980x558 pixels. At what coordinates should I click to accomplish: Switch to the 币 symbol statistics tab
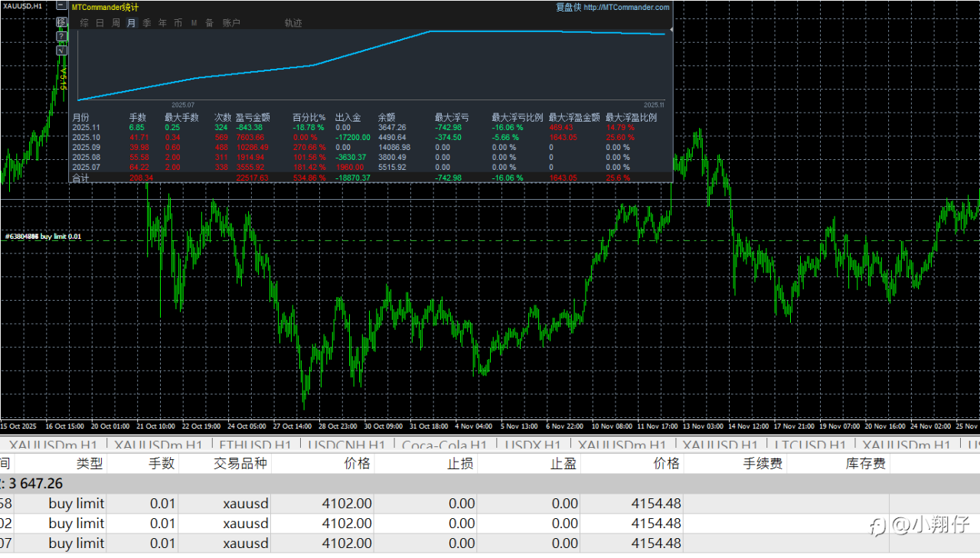[x=178, y=23]
